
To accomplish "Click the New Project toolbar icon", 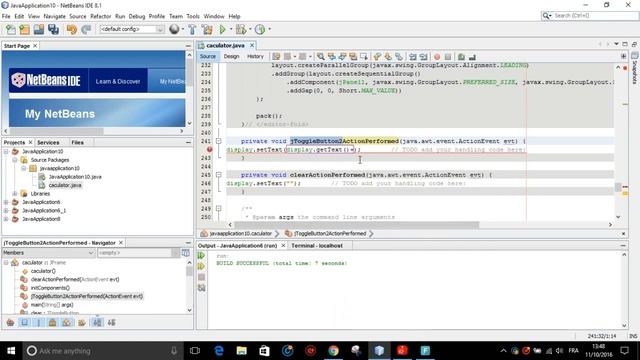I will coord(24,29).
